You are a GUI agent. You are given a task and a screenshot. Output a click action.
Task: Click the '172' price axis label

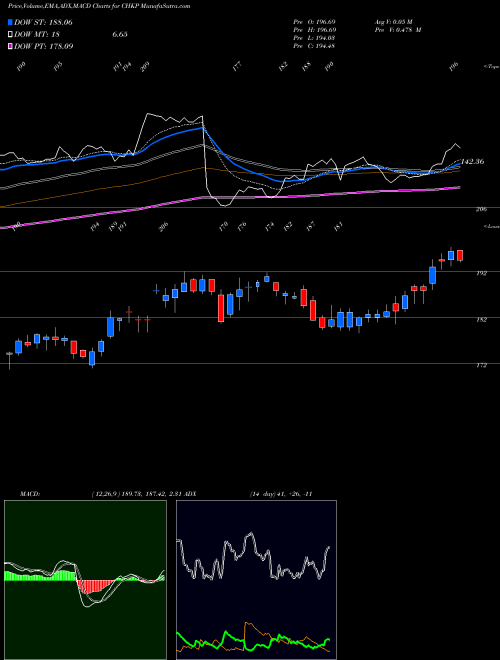(481, 365)
